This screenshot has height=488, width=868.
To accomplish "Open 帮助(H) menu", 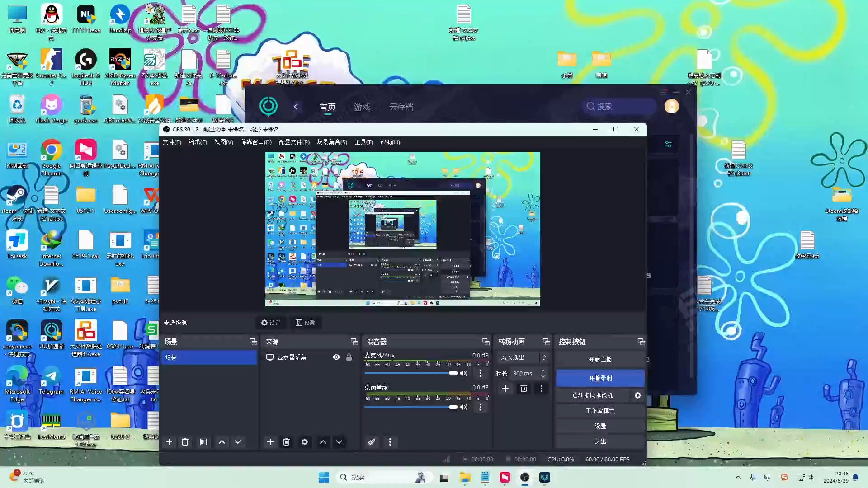I will click(390, 142).
